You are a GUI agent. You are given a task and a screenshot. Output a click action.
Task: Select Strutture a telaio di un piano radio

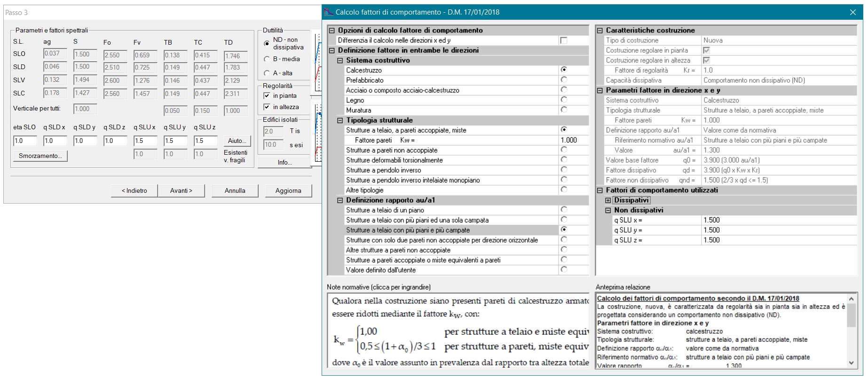564,209
